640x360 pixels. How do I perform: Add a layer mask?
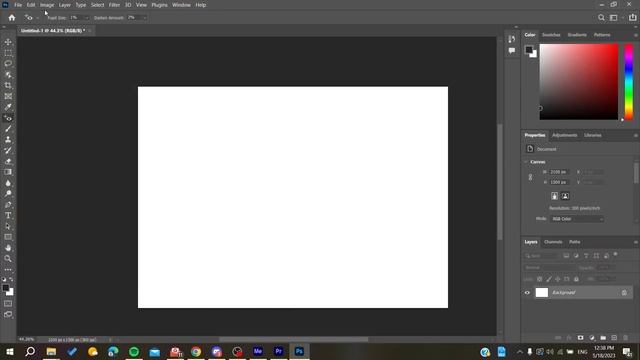(x=580, y=338)
